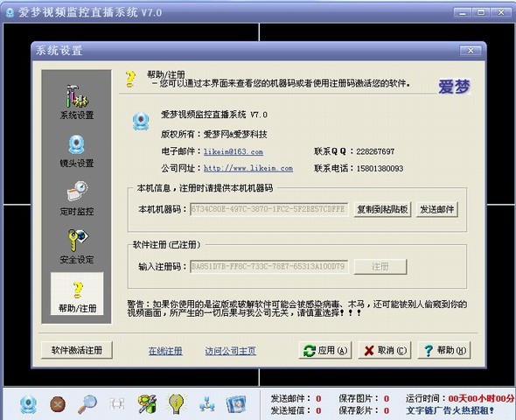Click the 输入注册码 registration code field
Image resolution: width=516 pixels, height=420 pixels.
click(268, 267)
